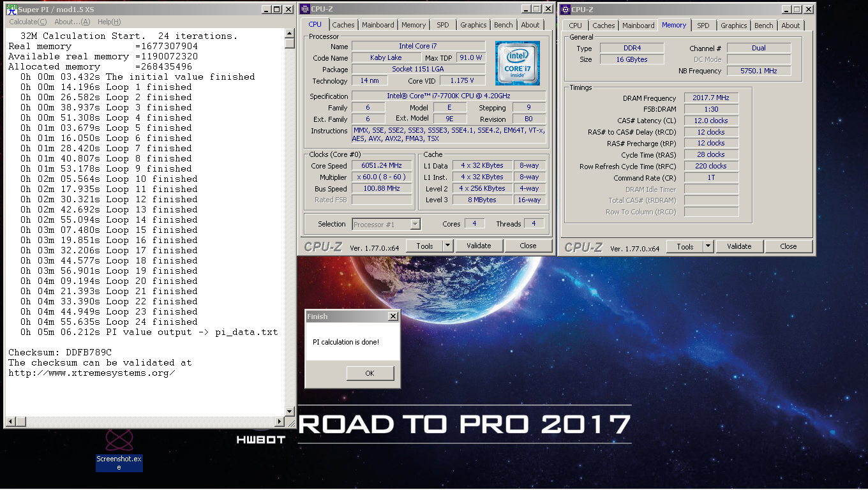Image resolution: width=868 pixels, height=490 pixels.
Task: Click the xtremesystems.org URL text
Action: point(92,373)
